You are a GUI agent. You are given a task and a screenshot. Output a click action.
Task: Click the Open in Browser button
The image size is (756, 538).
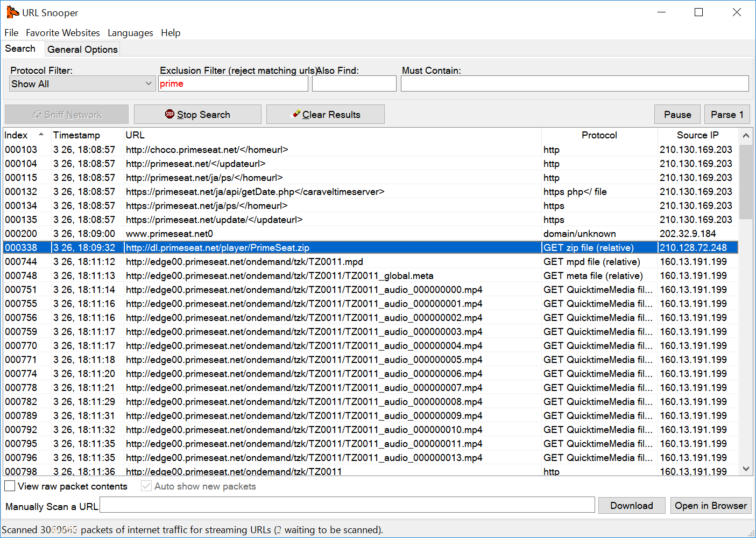pos(711,506)
